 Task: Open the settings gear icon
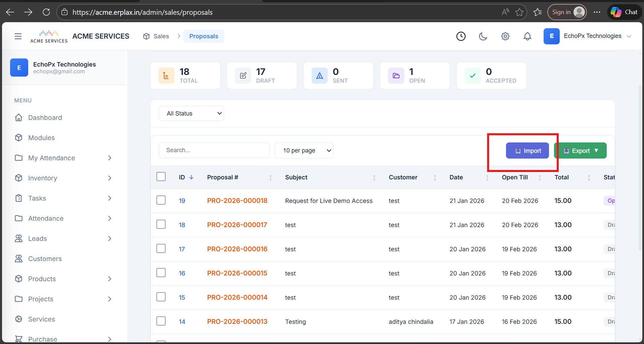pyautogui.click(x=505, y=36)
